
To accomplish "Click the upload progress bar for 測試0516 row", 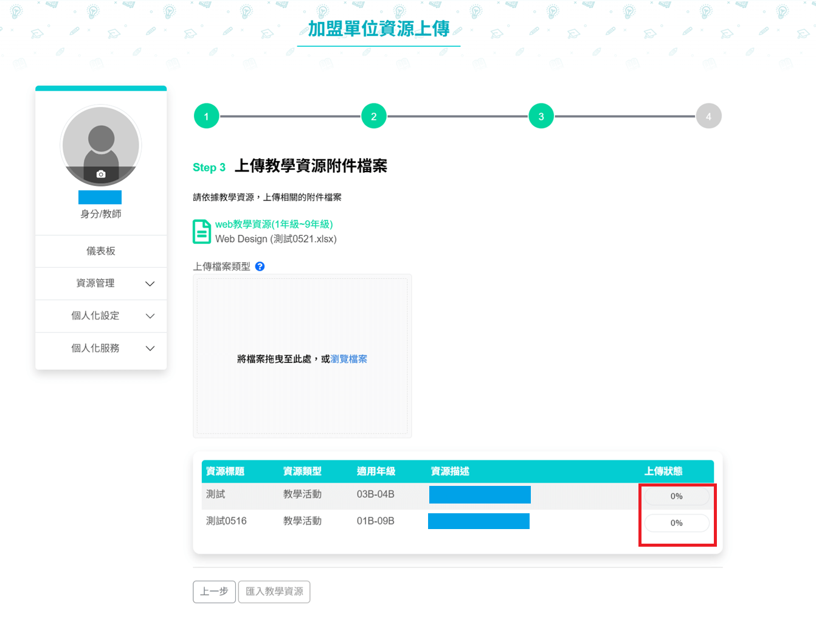I will 677,523.
